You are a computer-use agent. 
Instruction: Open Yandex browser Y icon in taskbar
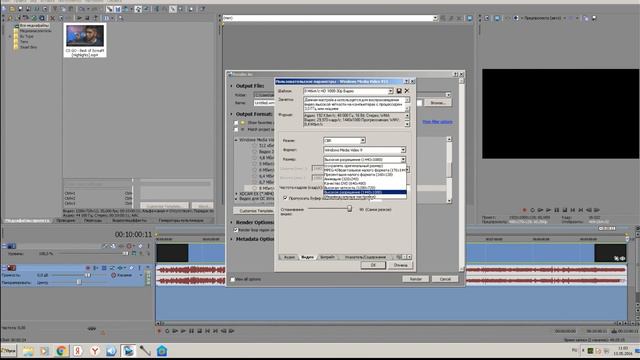click(x=95, y=351)
